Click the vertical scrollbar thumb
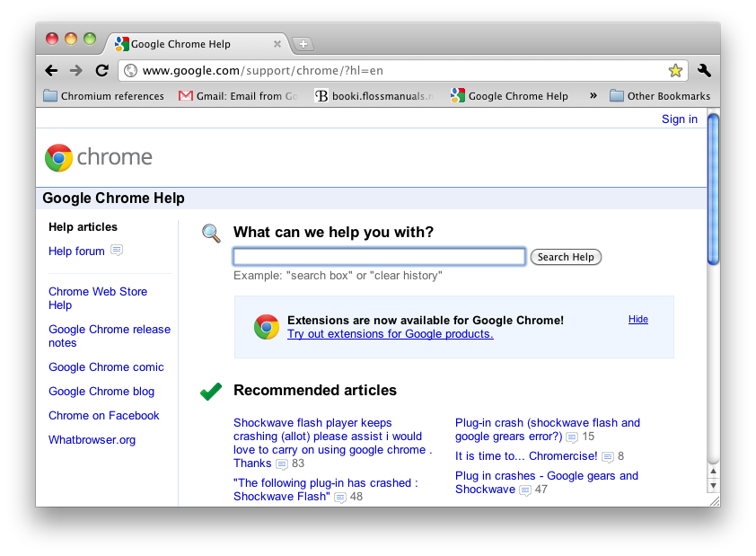This screenshot has height=556, width=756. (713, 189)
